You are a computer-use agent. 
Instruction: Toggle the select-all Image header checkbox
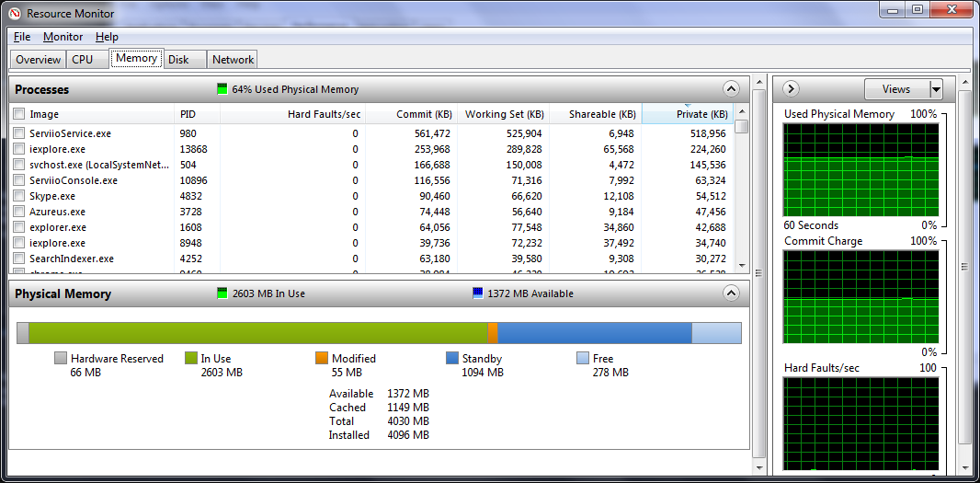[19, 114]
